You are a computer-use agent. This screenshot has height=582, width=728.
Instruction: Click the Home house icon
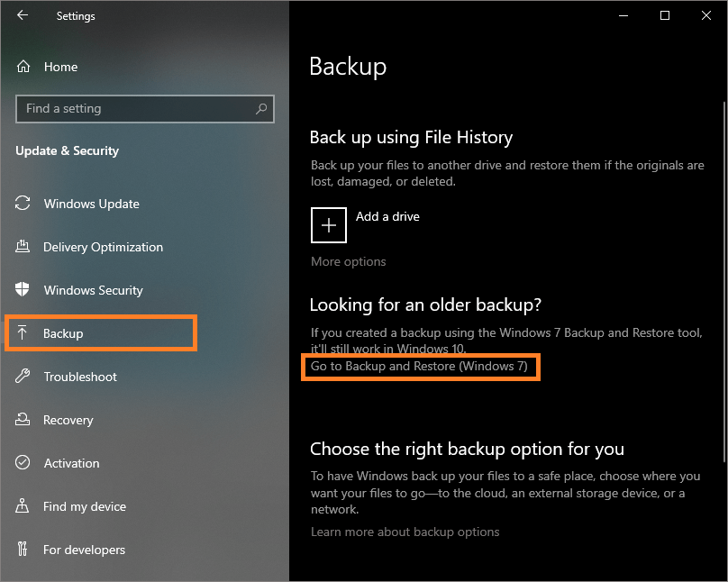click(x=23, y=67)
